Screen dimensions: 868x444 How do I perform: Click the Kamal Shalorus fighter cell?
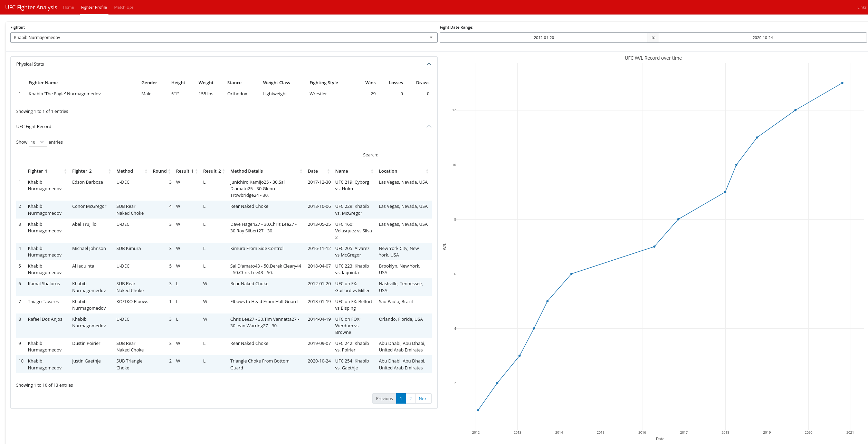pos(44,284)
